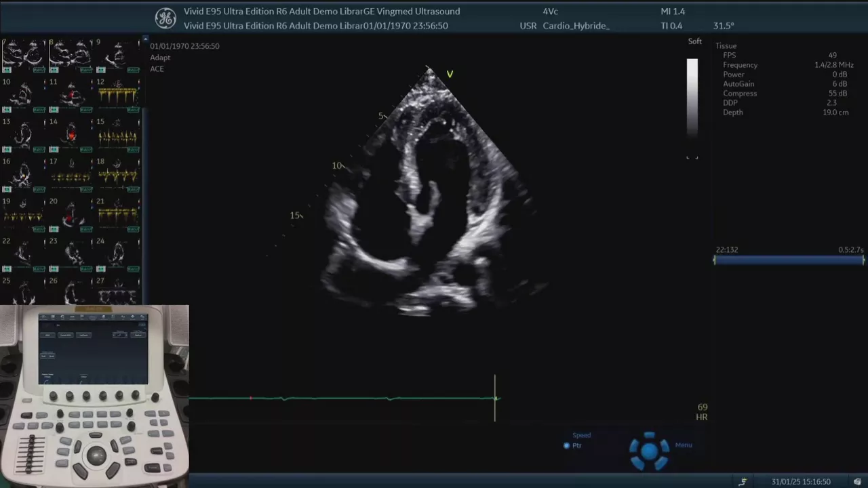Click the Speed trackball label
868x488 pixels.
(x=581, y=435)
